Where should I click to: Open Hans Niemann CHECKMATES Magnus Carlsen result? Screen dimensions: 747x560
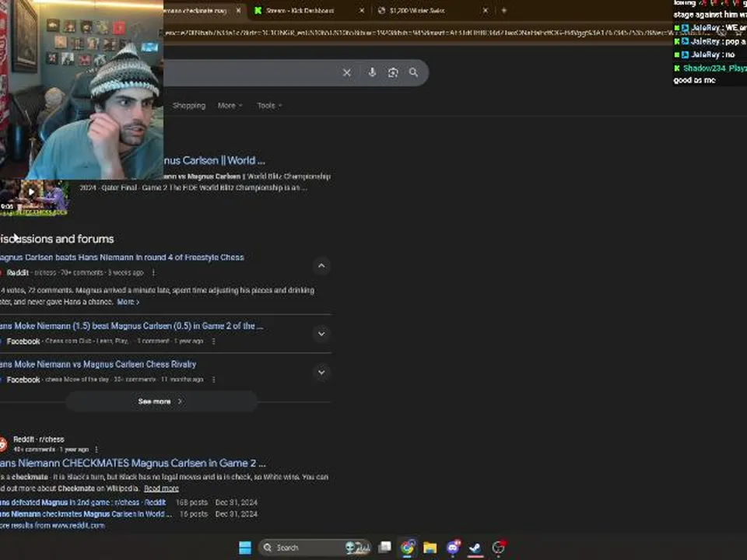click(x=133, y=463)
